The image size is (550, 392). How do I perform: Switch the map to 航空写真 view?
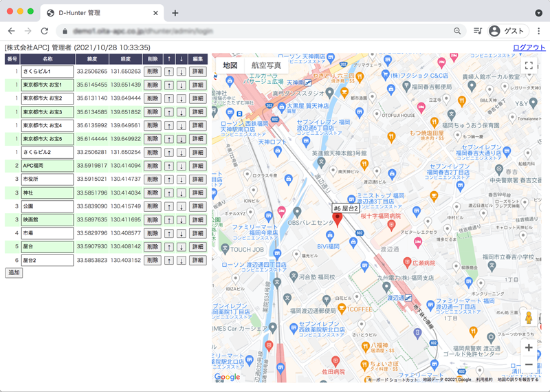tap(266, 65)
